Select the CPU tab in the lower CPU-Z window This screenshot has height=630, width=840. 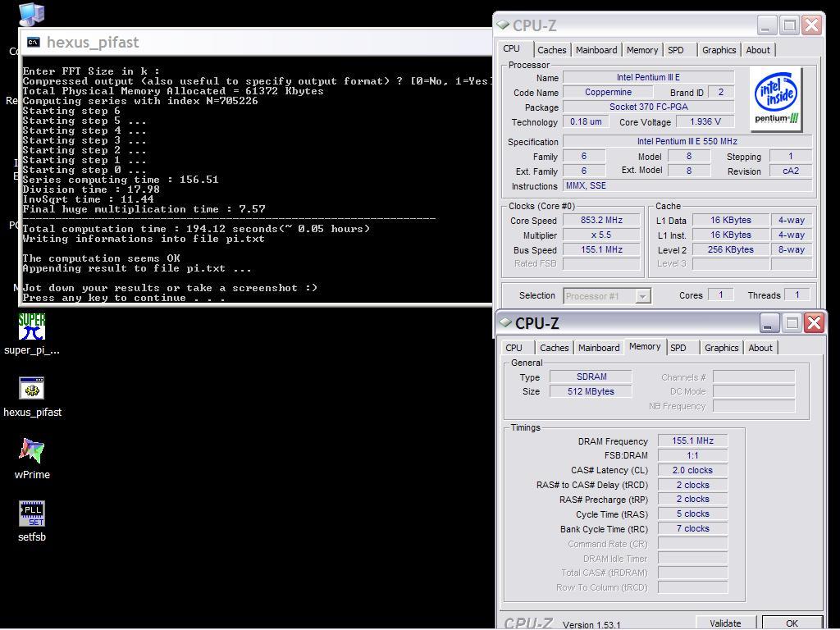(514, 348)
